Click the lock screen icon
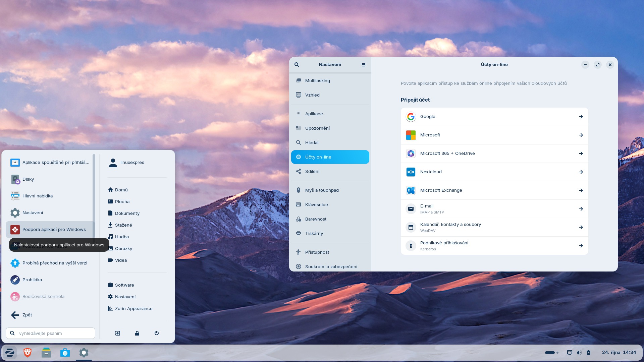This screenshot has width=644, height=362. point(137,333)
